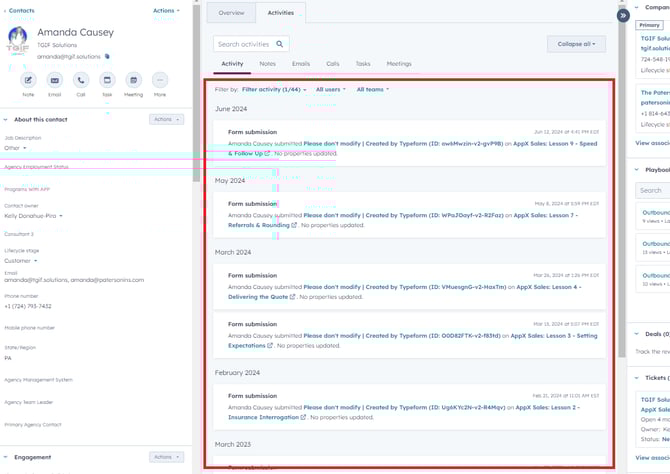
Task: Collapse the About this contact section
Action: 5,120
